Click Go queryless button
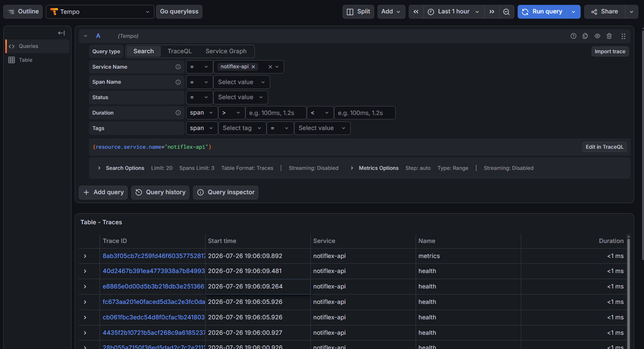 coord(179,12)
